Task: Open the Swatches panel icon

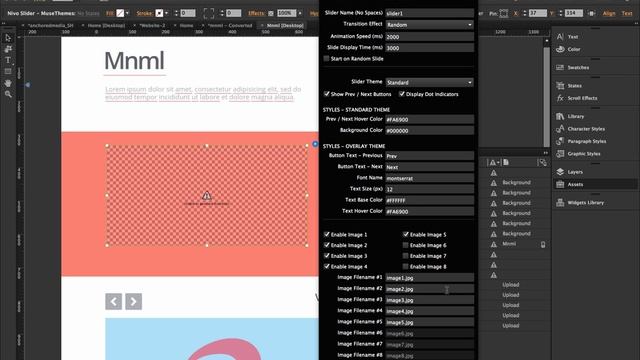Action: click(560, 67)
